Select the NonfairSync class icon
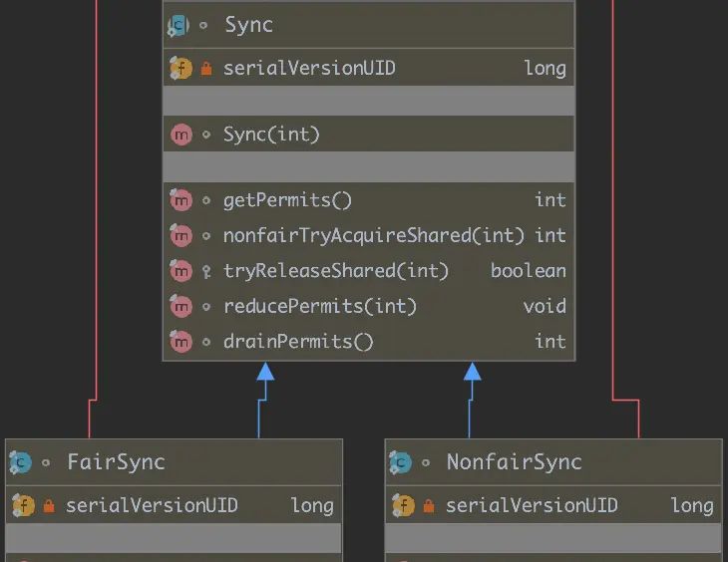Screen dimensions: 728x562 400,462
